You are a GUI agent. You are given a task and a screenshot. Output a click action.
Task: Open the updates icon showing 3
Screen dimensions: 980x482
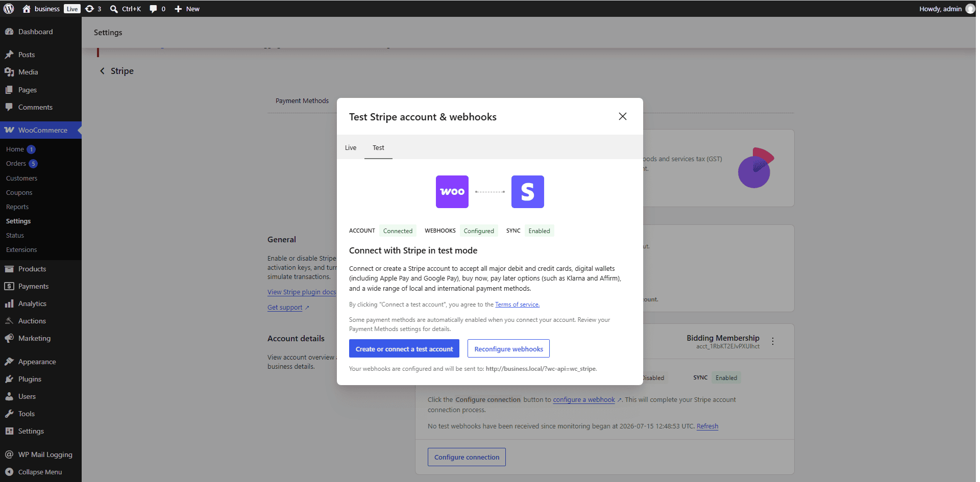click(x=89, y=9)
